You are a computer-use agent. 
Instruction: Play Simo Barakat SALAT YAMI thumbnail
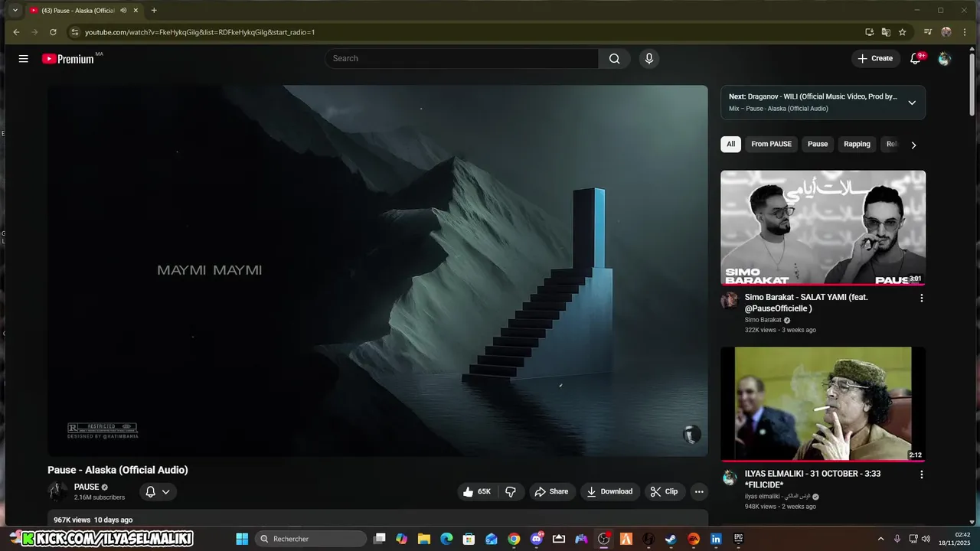823,227
